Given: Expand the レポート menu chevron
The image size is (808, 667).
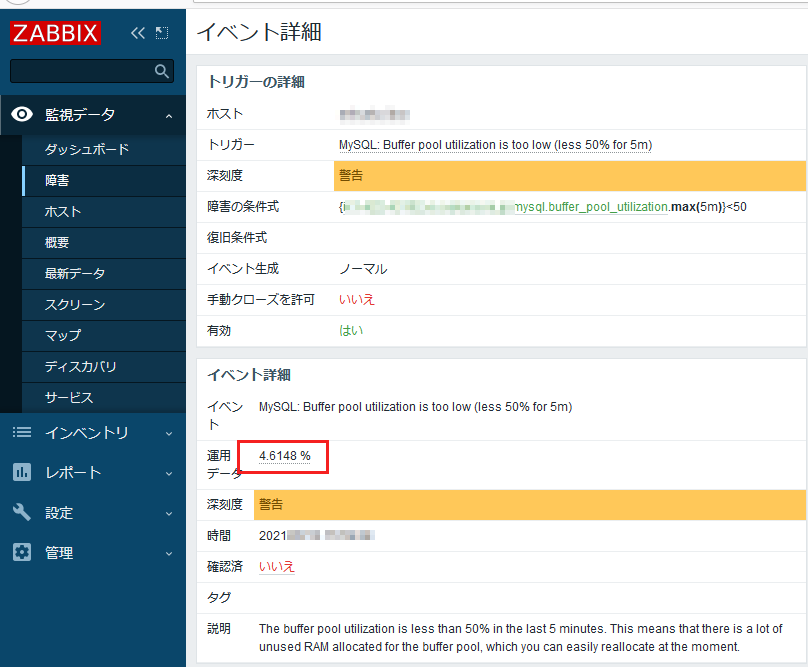Looking at the screenshot, I should point(168,473).
